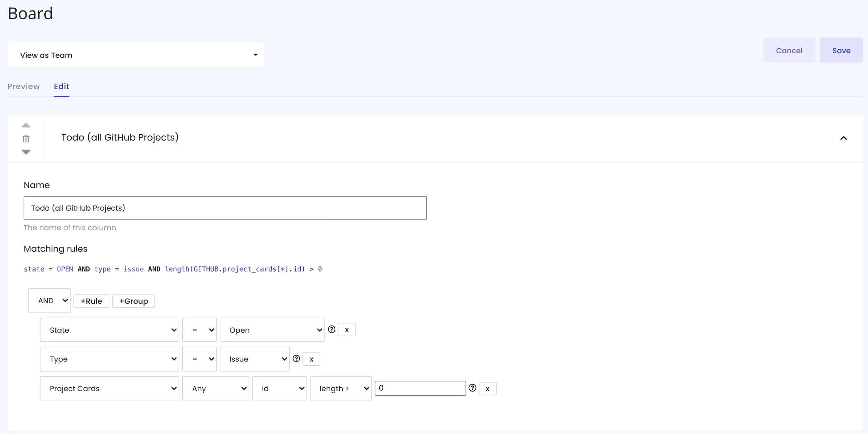
Task: Remove the State = Open rule
Action: pos(346,329)
